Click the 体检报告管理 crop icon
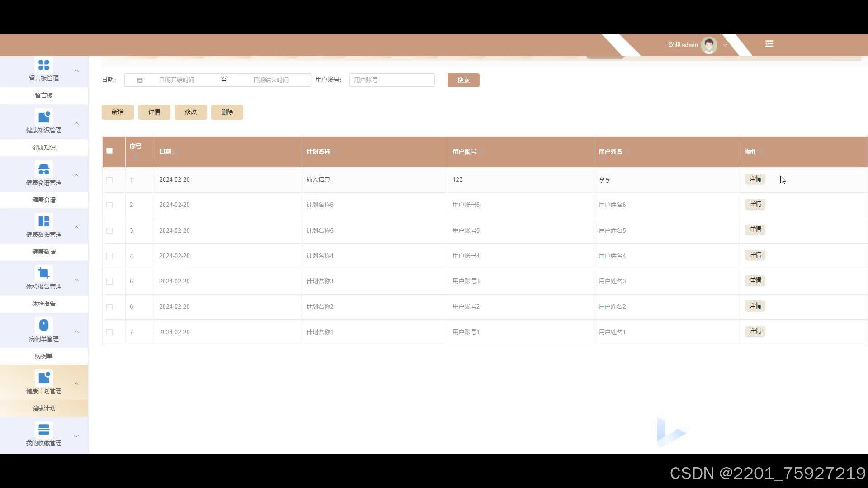The width and height of the screenshot is (868, 488). point(44,273)
